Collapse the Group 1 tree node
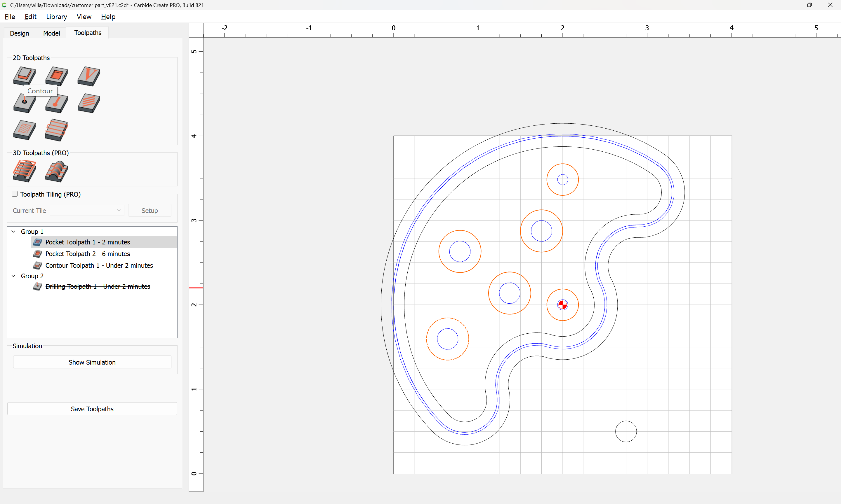Image resolution: width=841 pixels, height=504 pixels. point(14,232)
